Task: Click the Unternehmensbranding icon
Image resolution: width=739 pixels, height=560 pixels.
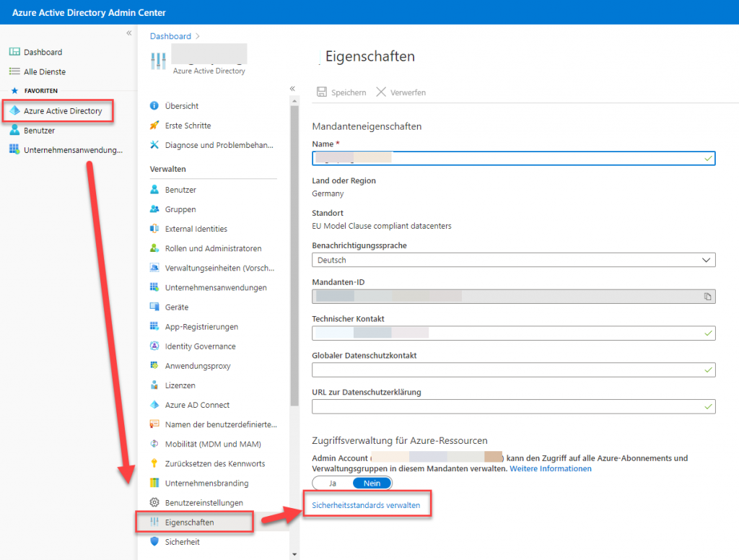Action: pyautogui.click(x=154, y=483)
